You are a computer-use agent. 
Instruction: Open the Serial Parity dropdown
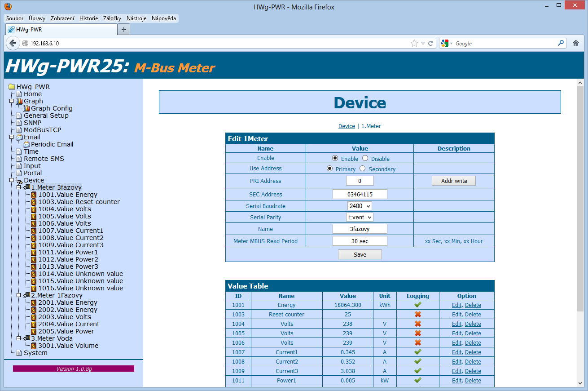point(360,217)
